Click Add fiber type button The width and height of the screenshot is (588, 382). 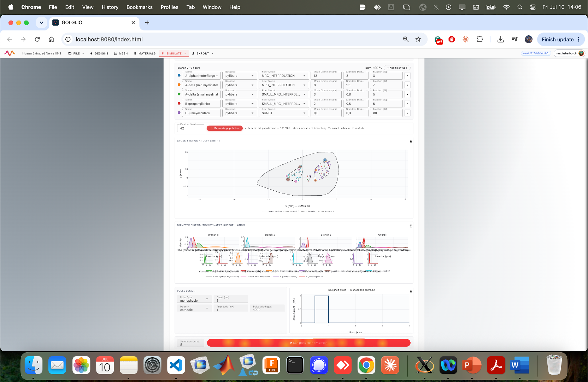pos(397,68)
